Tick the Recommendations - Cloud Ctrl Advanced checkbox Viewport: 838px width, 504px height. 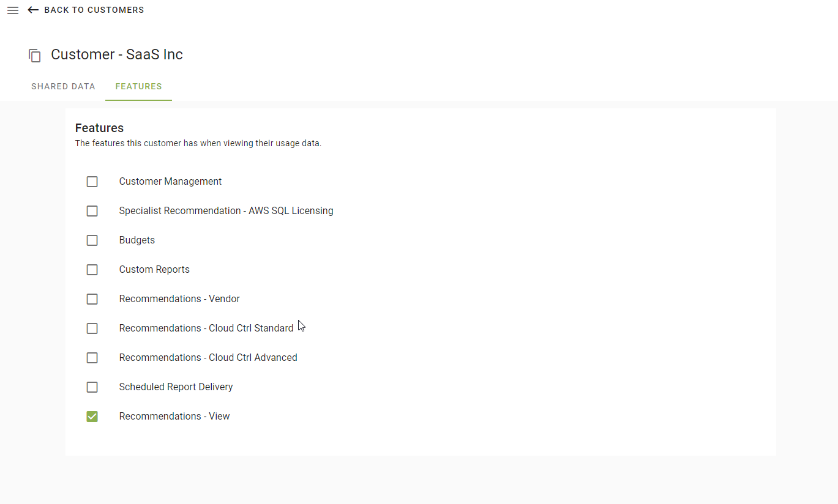(x=92, y=358)
